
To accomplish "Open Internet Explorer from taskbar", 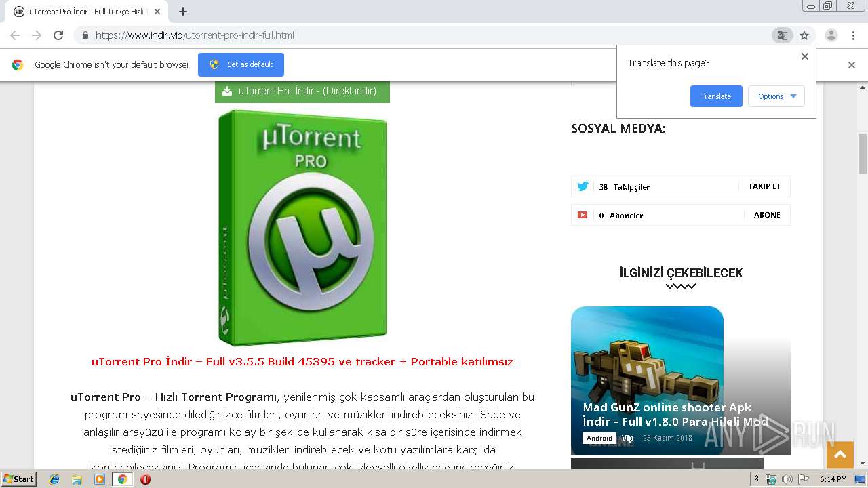I will [x=54, y=479].
